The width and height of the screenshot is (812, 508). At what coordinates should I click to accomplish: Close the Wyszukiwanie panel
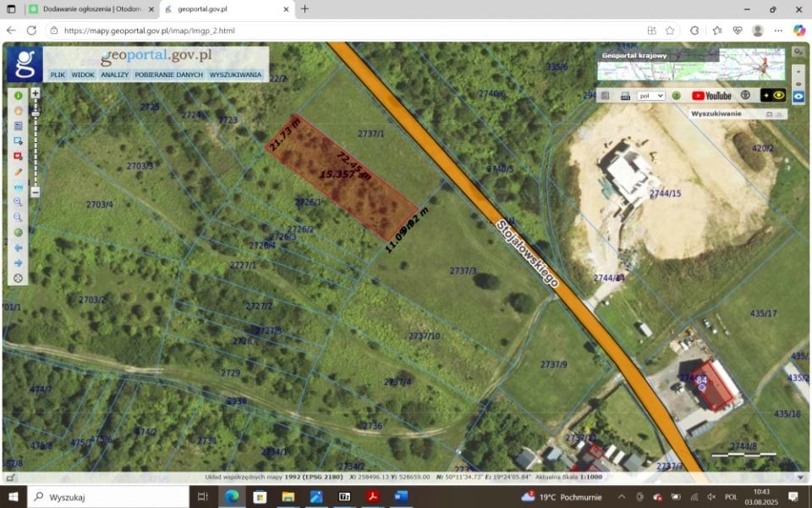point(779,114)
